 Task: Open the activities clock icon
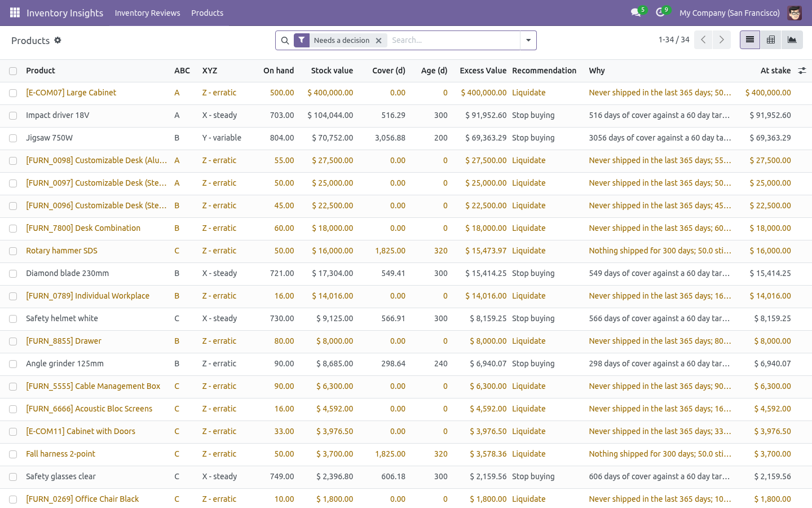tap(660, 12)
